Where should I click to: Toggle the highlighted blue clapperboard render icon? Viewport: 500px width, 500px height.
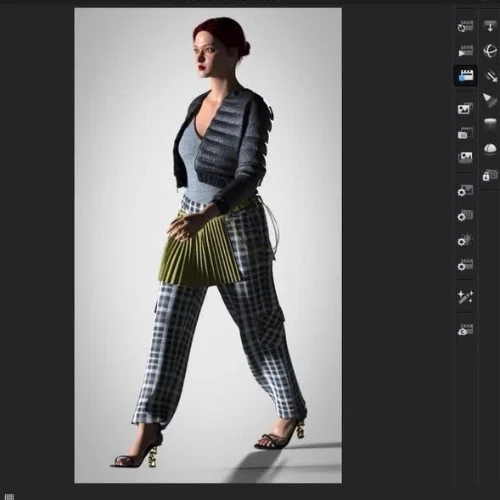(466, 76)
